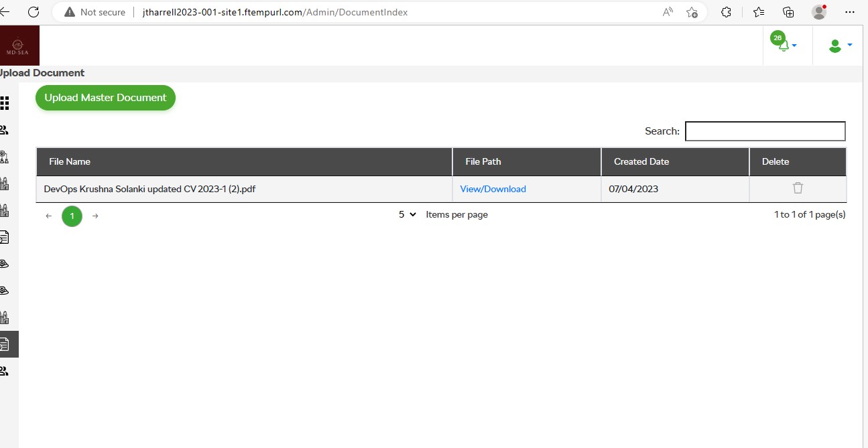Go to next page arrow in pagination
This screenshot has width=868, height=448.
click(x=95, y=216)
